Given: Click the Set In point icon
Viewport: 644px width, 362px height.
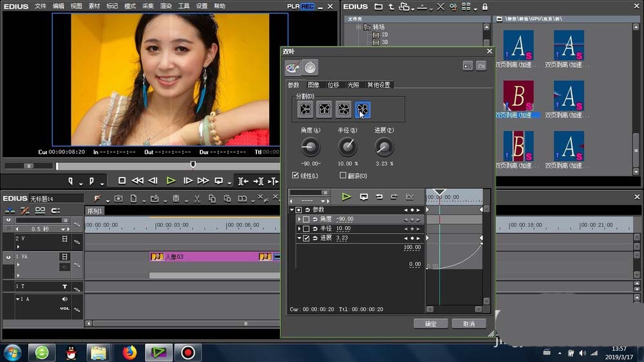Looking at the screenshot, I should click(70, 181).
